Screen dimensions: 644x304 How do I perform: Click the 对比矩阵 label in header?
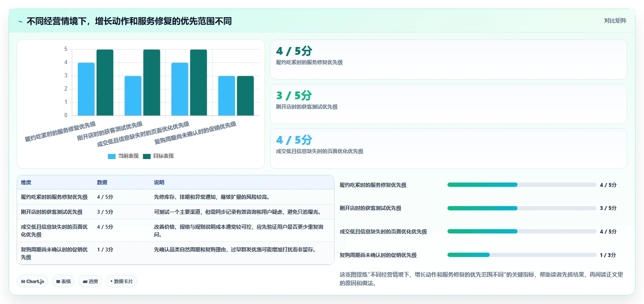[x=615, y=21]
